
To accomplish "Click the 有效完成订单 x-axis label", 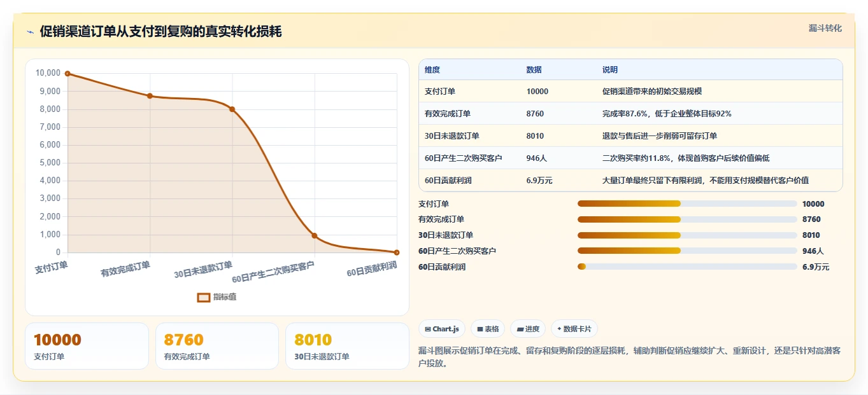I will 125,269.
